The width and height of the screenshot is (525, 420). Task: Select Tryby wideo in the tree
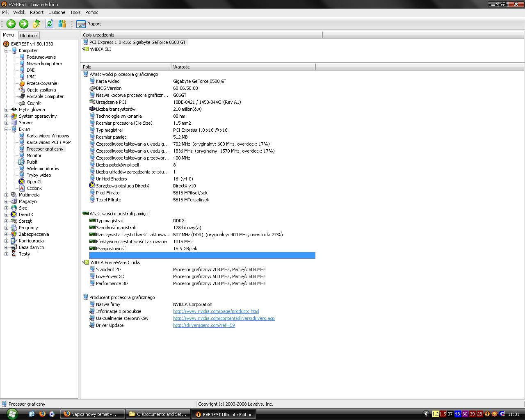point(39,175)
